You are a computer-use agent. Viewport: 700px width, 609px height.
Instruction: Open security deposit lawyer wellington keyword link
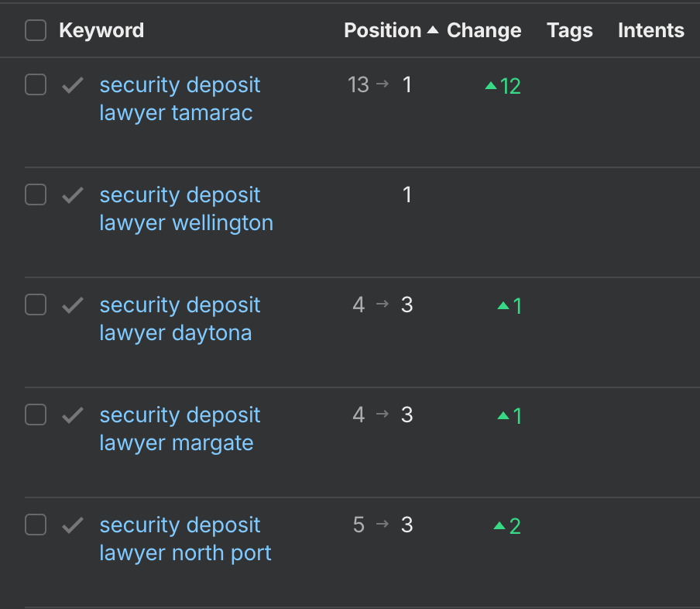coord(186,208)
